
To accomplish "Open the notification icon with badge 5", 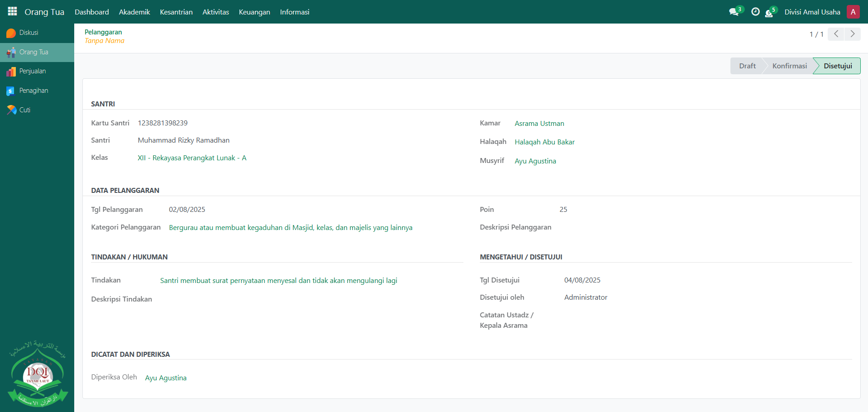I will (x=769, y=13).
